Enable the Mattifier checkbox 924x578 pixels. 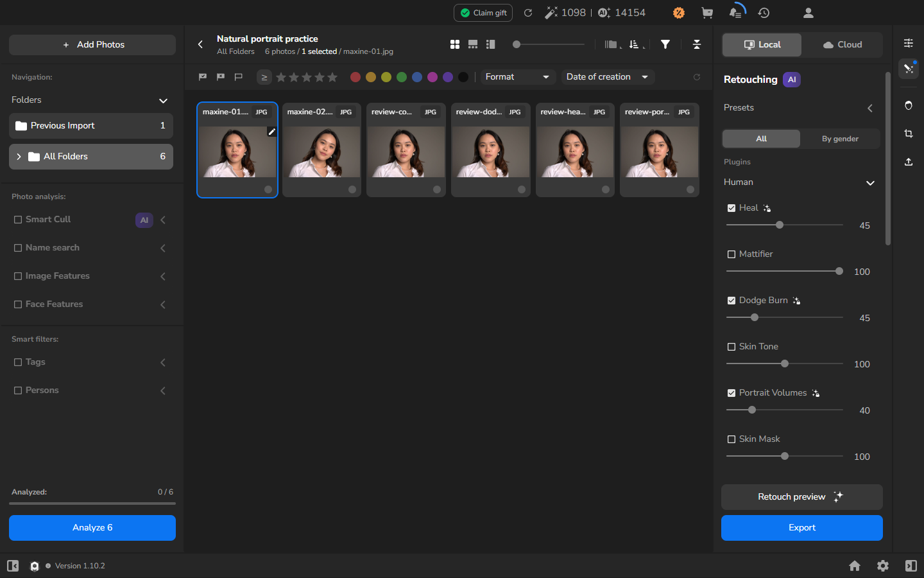tap(732, 254)
